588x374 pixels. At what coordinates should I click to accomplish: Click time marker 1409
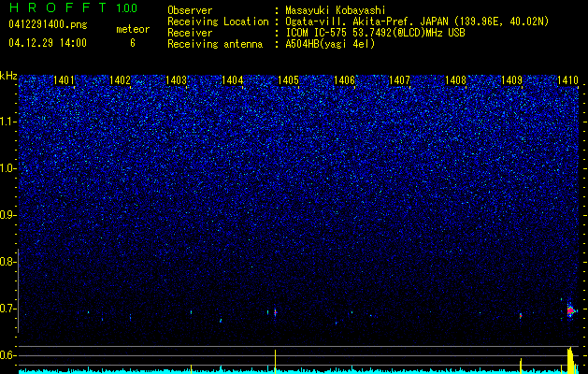(511, 79)
